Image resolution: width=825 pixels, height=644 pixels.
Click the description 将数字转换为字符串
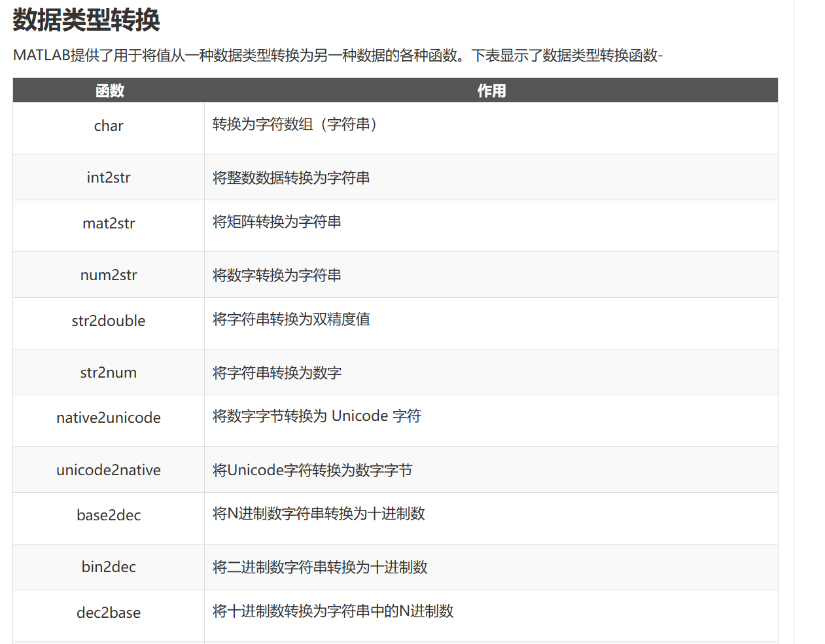click(277, 275)
